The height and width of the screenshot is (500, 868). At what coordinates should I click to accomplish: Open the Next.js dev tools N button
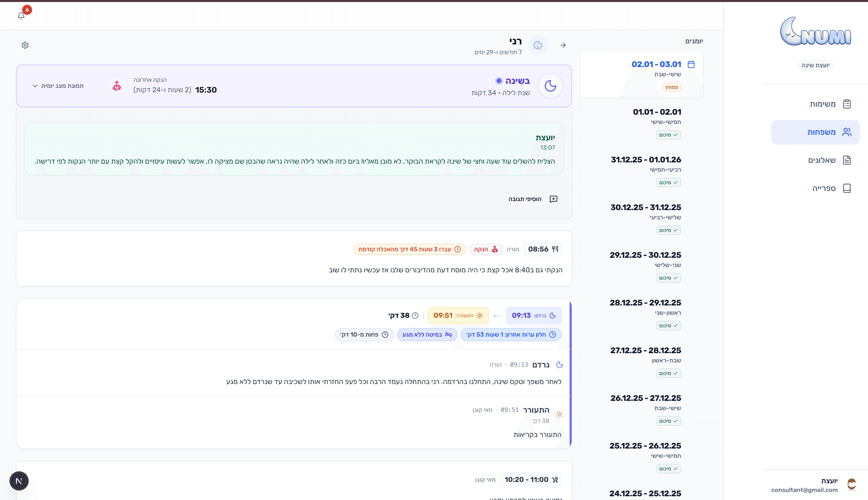tap(19, 481)
